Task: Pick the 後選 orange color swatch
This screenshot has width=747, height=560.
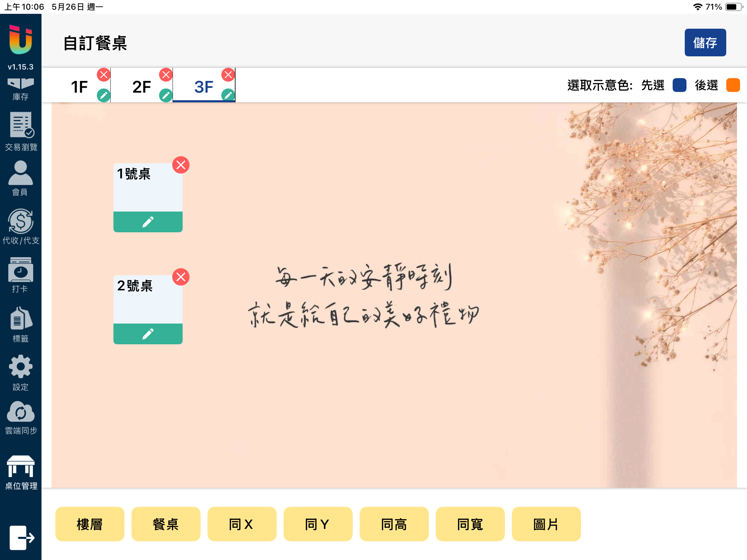Action: [x=733, y=85]
